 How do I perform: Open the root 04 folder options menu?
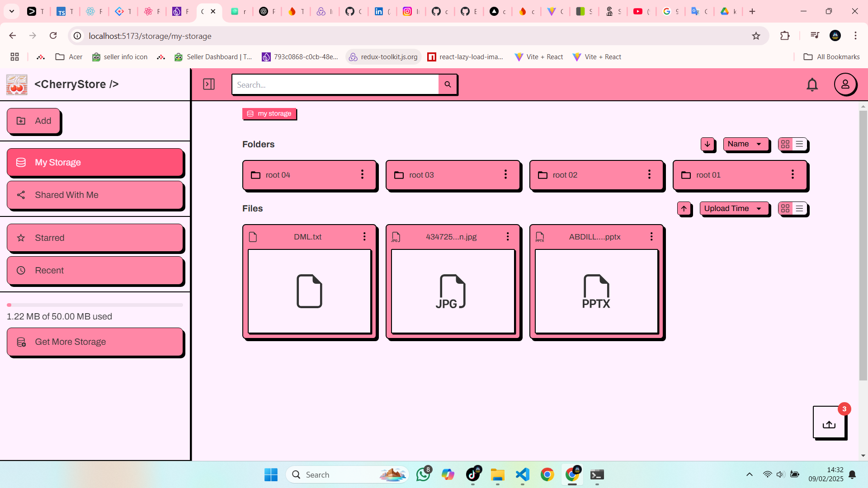pos(362,175)
